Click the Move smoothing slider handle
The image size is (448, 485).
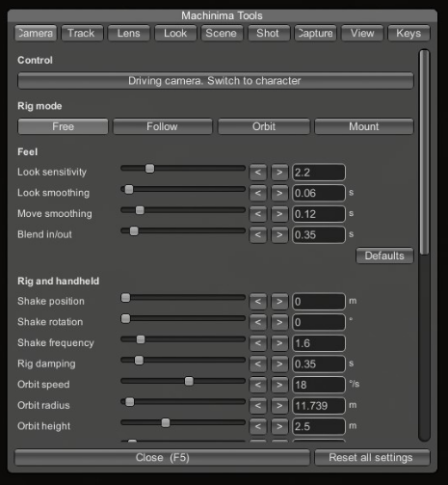click(140, 210)
